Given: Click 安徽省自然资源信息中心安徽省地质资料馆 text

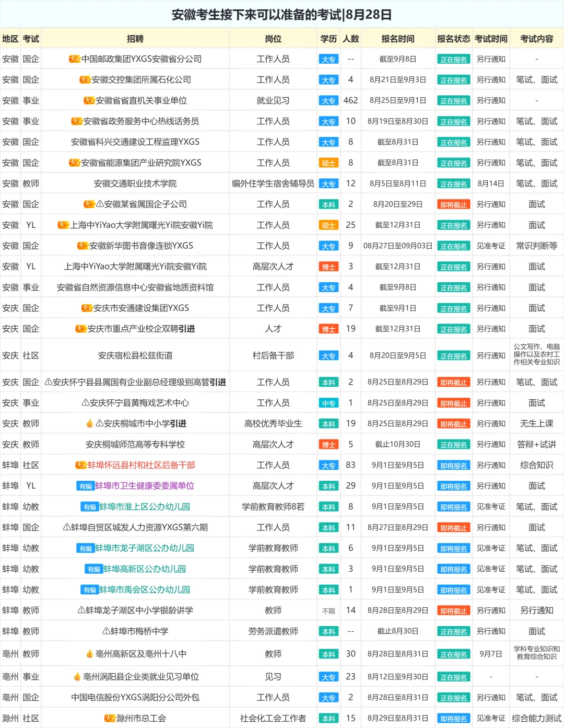Looking at the screenshot, I should [x=135, y=287].
